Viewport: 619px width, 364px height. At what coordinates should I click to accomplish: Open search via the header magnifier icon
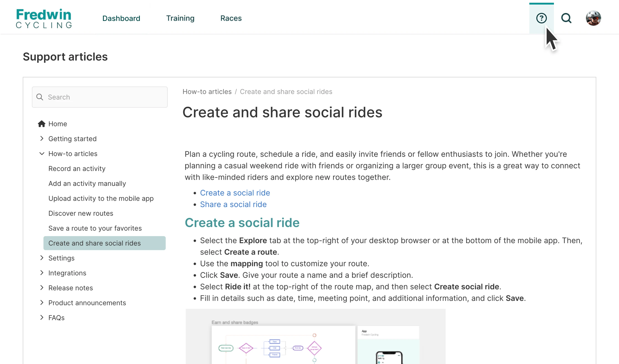coord(566,18)
